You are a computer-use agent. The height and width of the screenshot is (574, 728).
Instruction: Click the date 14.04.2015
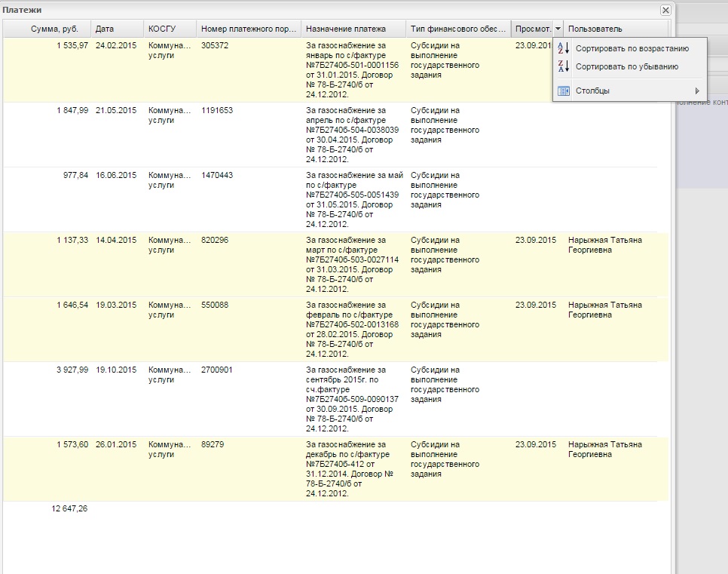[116, 241]
